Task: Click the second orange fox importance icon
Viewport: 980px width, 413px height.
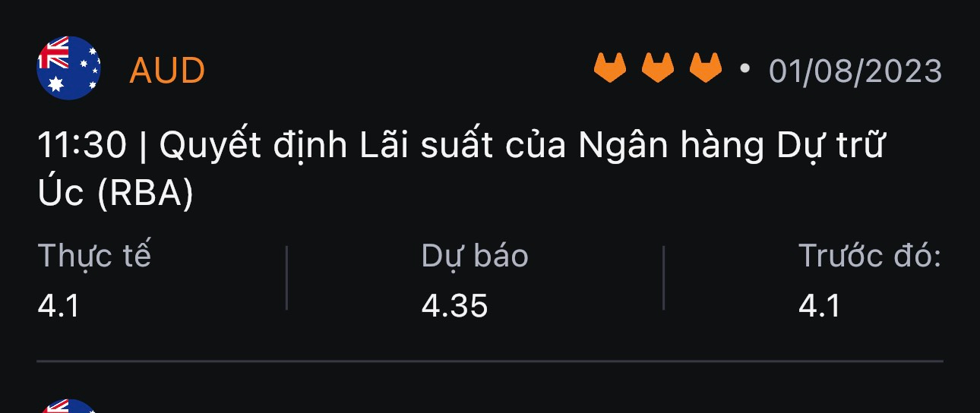Action: tap(658, 68)
